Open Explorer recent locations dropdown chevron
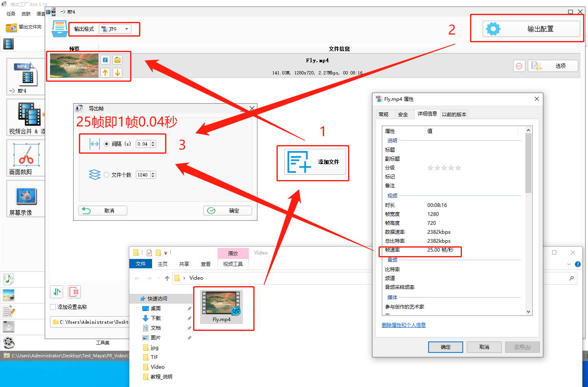 159,278
